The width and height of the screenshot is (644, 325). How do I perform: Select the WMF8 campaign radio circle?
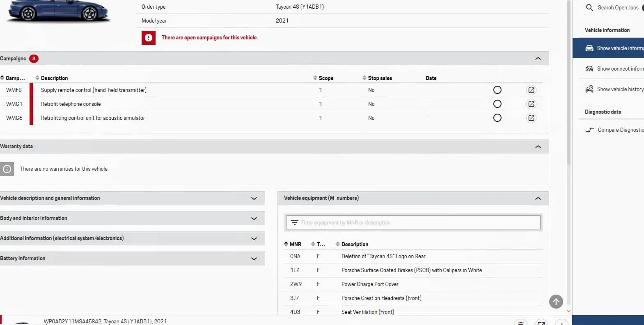497,90
